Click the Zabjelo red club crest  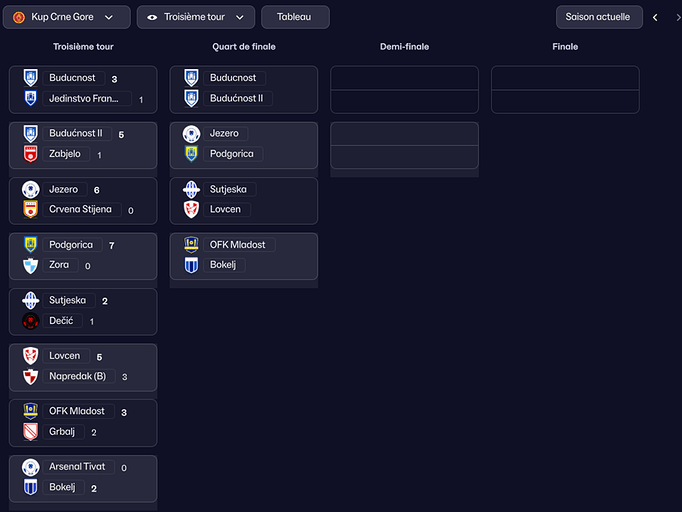click(x=30, y=154)
